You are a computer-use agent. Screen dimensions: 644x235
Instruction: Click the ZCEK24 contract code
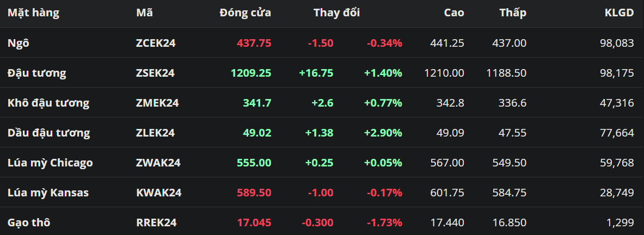pos(156,43)
